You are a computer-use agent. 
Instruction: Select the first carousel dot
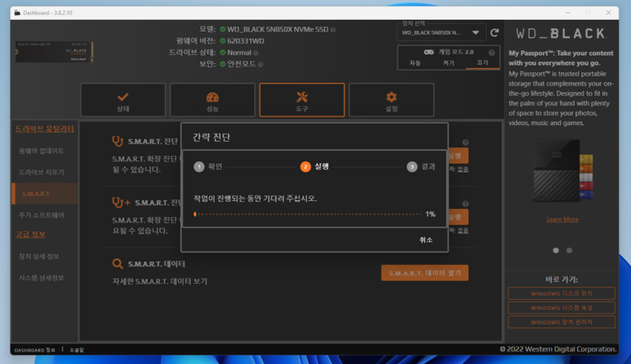click(556, 251)
